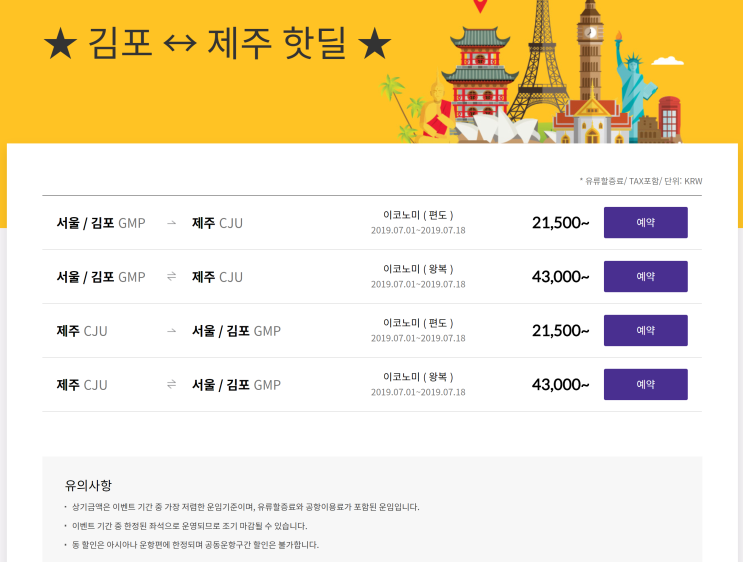Click 예약 button for Jeju to Gimpo one-way
The image size is (743, 562).
pos(645,330)
